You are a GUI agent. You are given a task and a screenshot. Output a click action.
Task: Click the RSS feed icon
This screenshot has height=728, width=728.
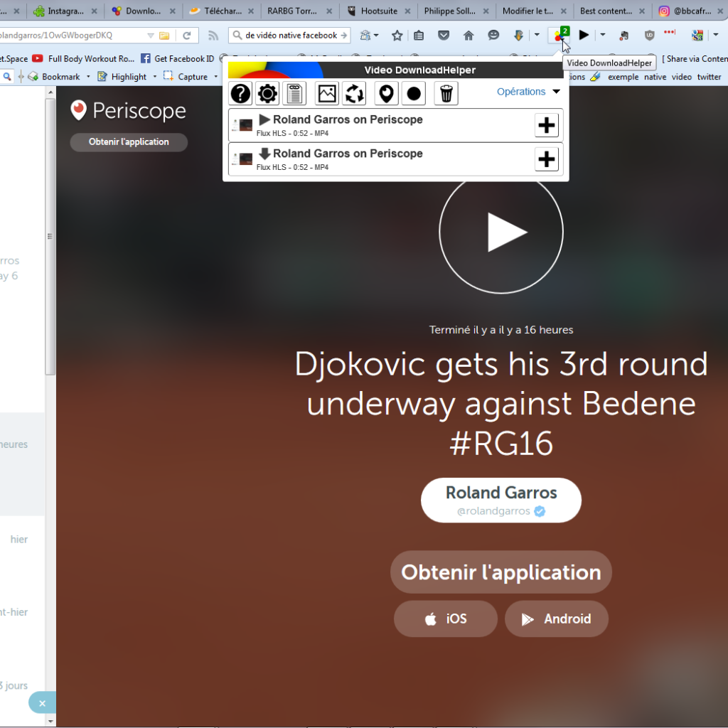point(213,36)
